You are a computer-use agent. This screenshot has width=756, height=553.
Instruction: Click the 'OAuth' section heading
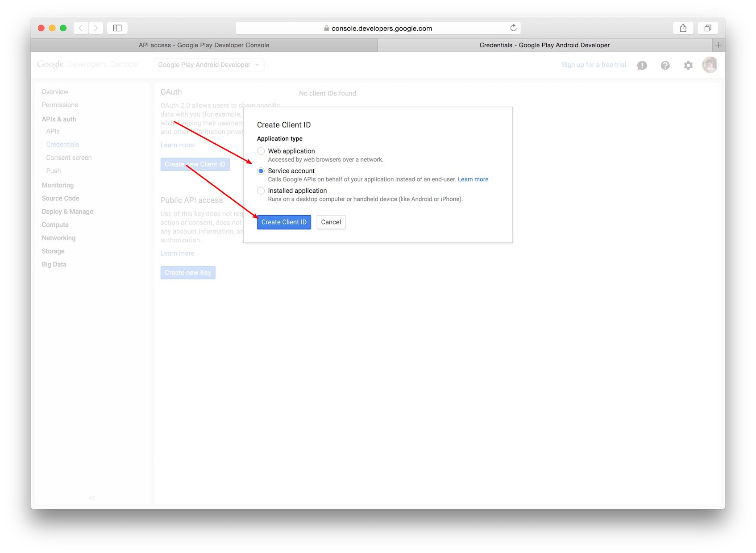pos(171,92)
